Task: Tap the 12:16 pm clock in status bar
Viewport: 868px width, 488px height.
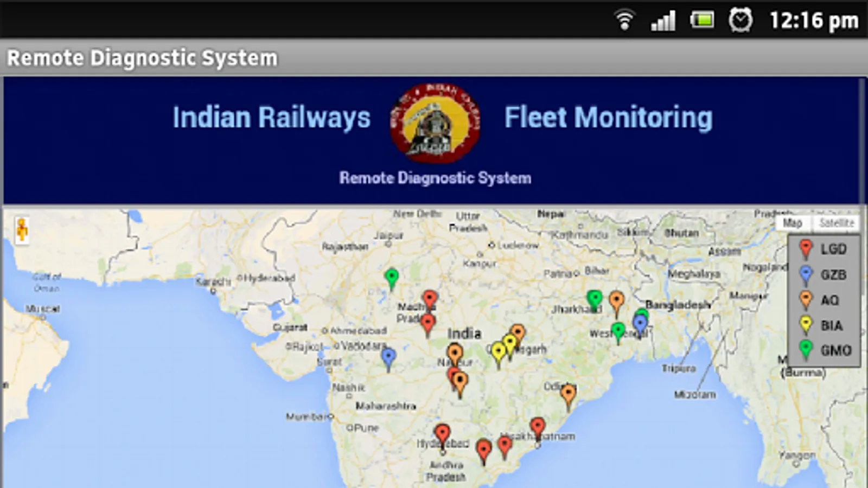Action: tap(814, 21)
